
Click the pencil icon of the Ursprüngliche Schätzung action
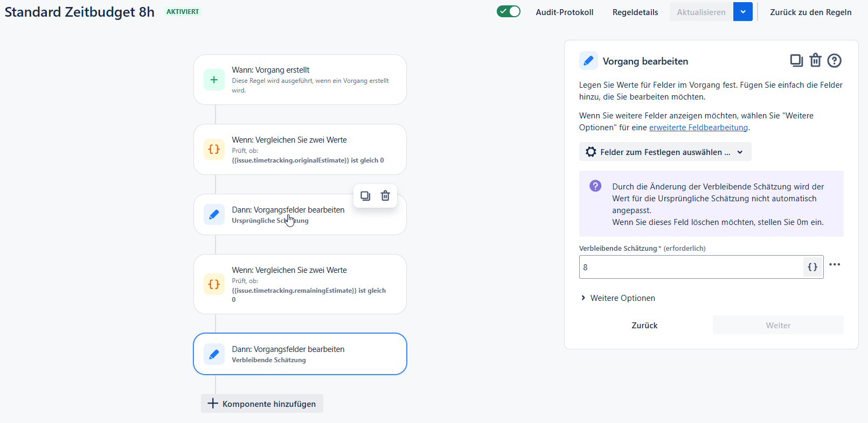pos(214,214)
